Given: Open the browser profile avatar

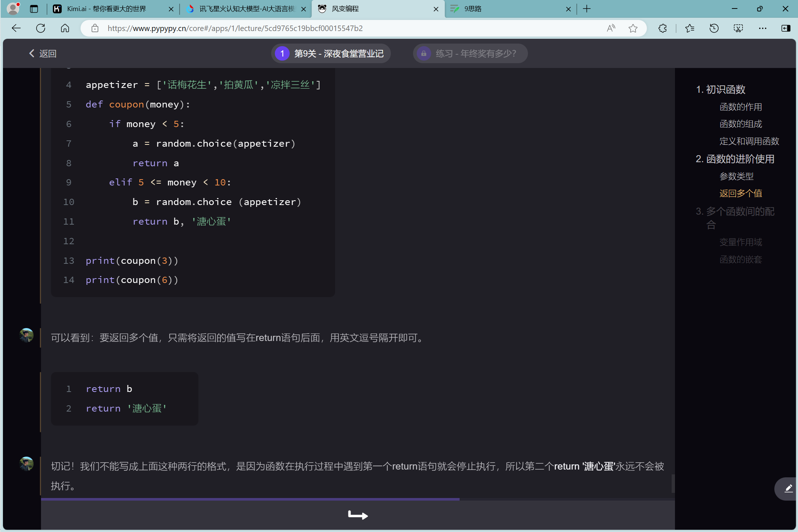Looking at the screenshot, I should [x=13, y=8].
